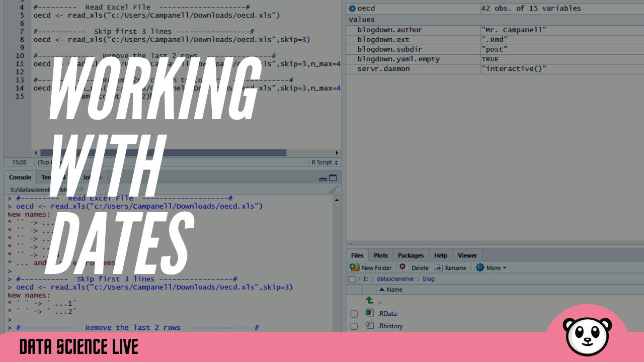
Task: Click the .Rhistory file icon
Action: coord(370,325)
